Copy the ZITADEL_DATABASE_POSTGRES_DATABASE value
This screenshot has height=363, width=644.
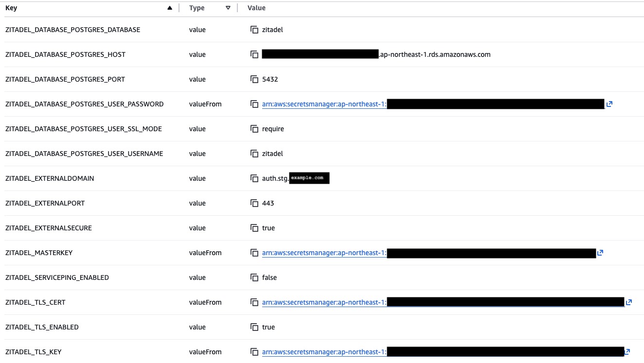point(254,30)
